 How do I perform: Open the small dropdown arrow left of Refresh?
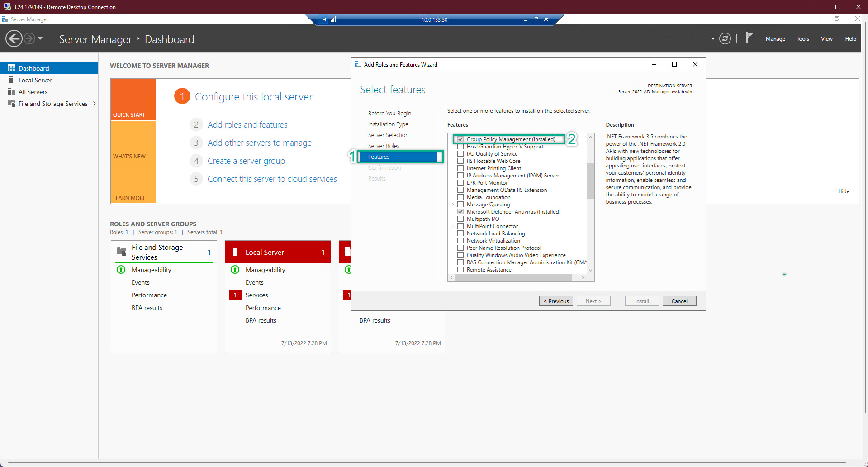tap(713, 39)
